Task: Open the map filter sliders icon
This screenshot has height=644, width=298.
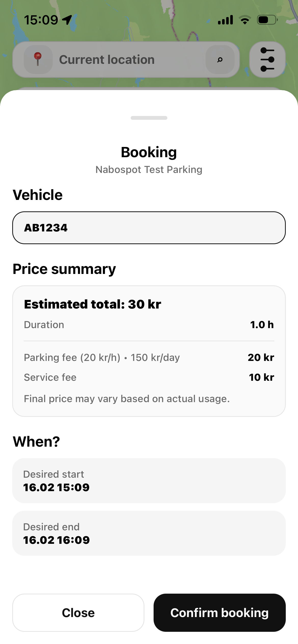Action: [x=267, y=60]
